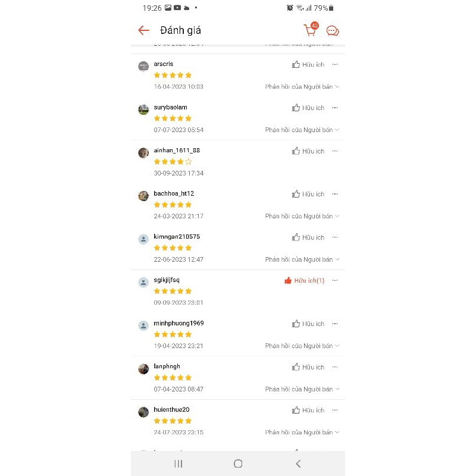Open more options for lanphngh's review
The image size is (476, 476).
point(335,367)
